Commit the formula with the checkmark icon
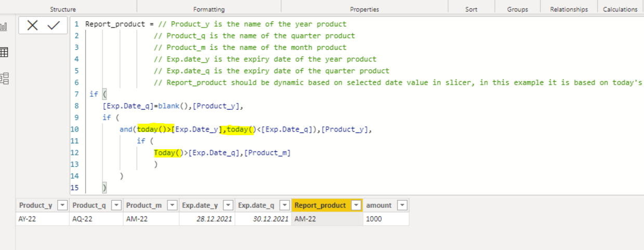The height and width of the screenshot is (250, 644). (x=54, y=25)
